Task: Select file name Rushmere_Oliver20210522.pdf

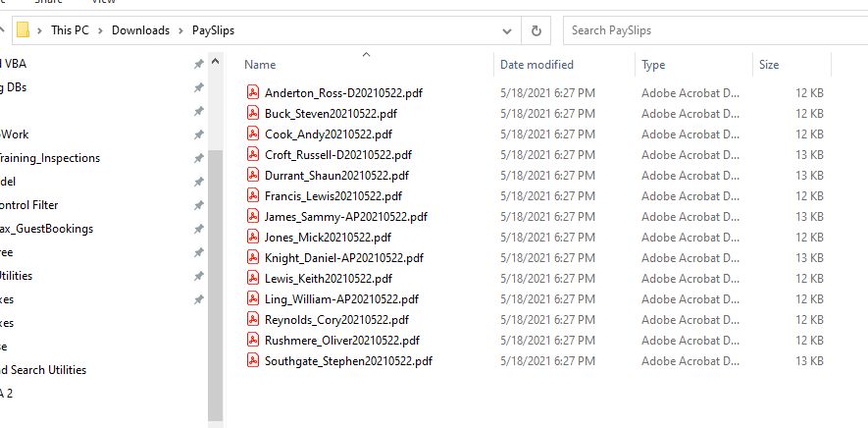Action: pos(342,341)
